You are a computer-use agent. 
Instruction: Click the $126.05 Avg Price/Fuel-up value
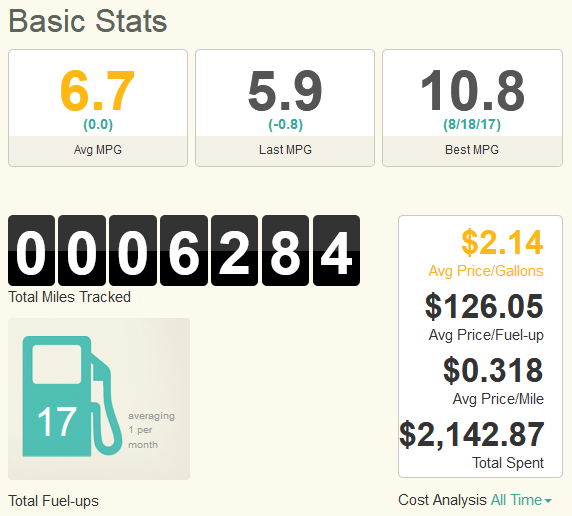click(x=484, y=306)
